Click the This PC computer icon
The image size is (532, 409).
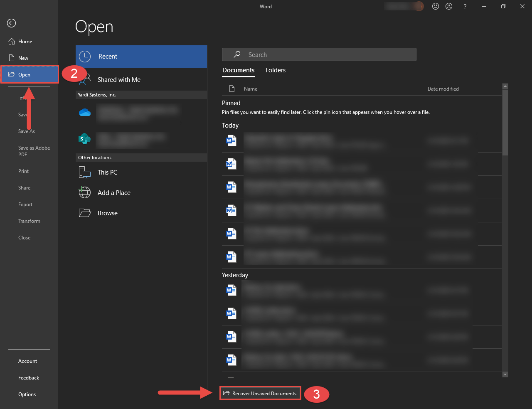click(85, 172)
